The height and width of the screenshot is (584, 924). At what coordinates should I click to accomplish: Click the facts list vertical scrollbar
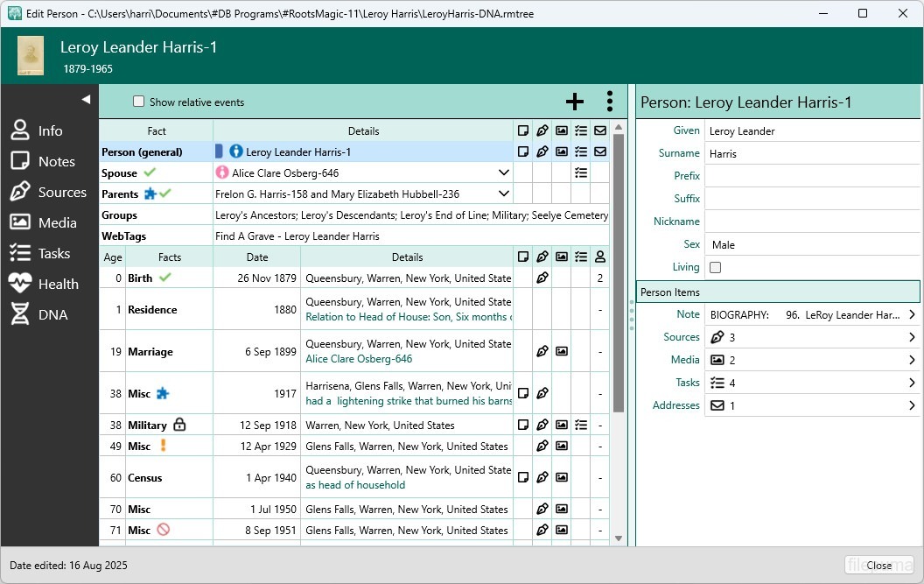(x=619, y=273)
